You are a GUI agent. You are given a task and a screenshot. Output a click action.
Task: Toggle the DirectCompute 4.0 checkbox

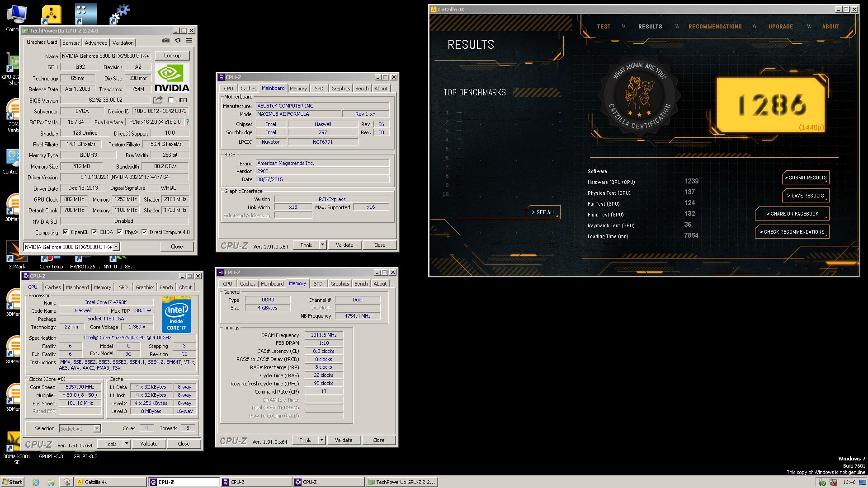coord(144,232)
